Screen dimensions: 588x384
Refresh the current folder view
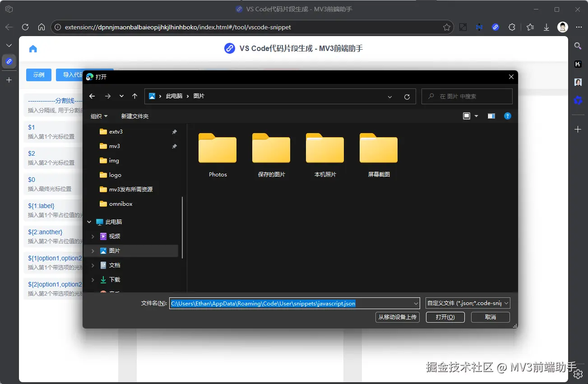coord(407,97)
